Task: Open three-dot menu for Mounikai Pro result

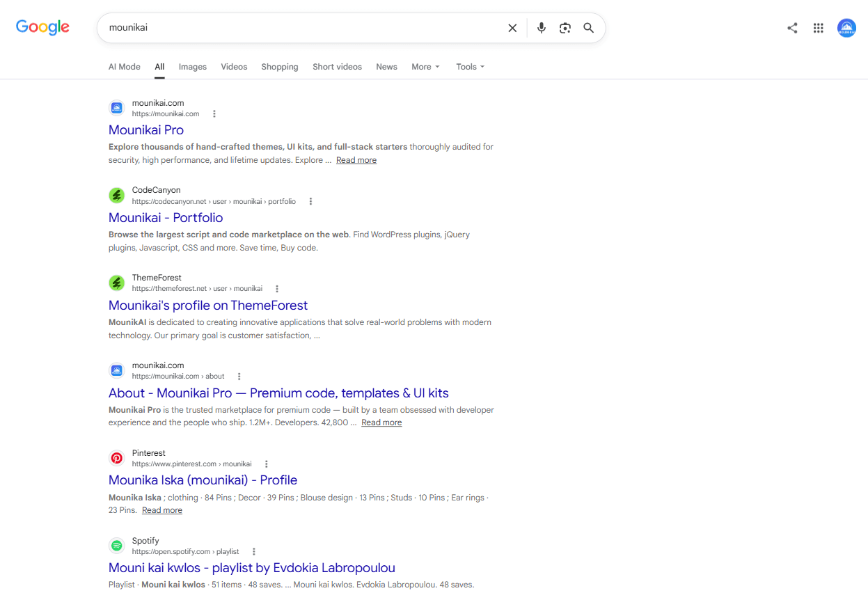Action: coord(214,113)
